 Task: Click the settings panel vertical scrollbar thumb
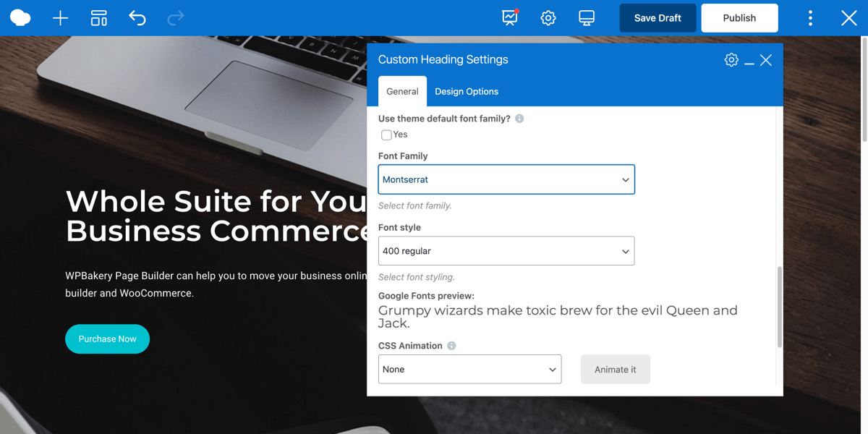point(779,307)
